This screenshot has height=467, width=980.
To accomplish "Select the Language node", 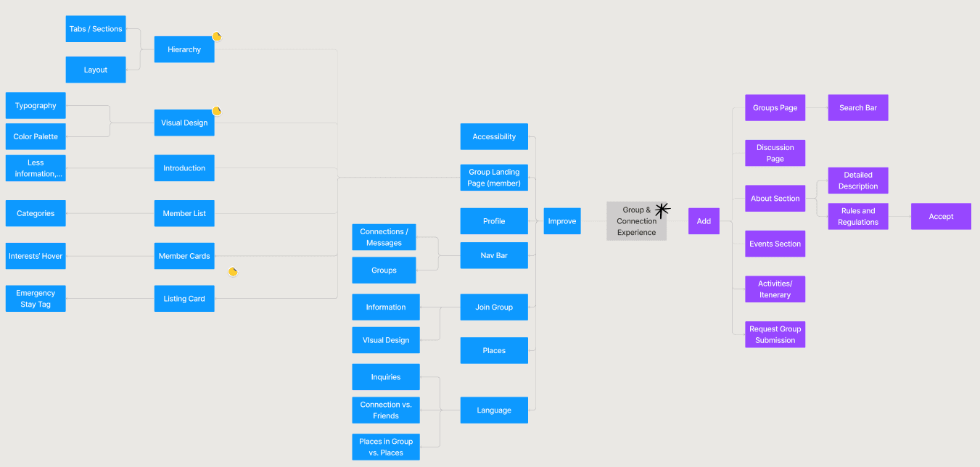I will pyautogui.click(x=494, y=410).
